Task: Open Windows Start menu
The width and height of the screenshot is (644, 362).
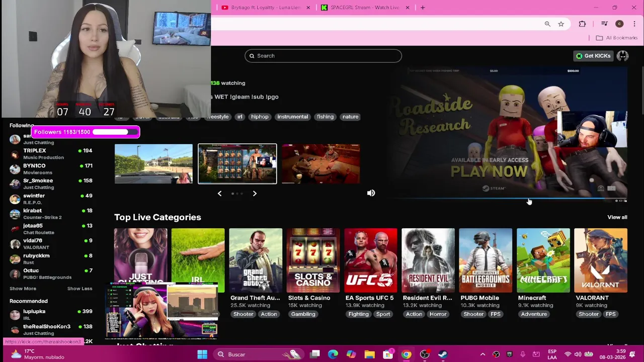Action: click(x=202, y=354)
